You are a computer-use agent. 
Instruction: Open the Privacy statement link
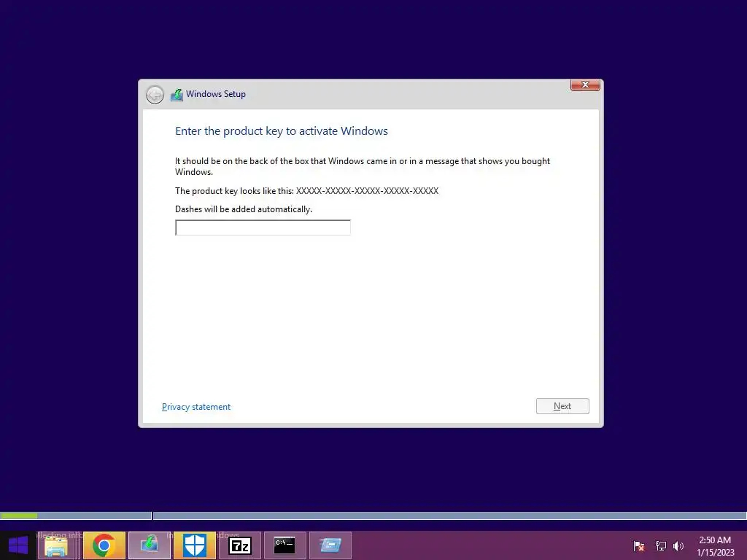coord(196,407)
